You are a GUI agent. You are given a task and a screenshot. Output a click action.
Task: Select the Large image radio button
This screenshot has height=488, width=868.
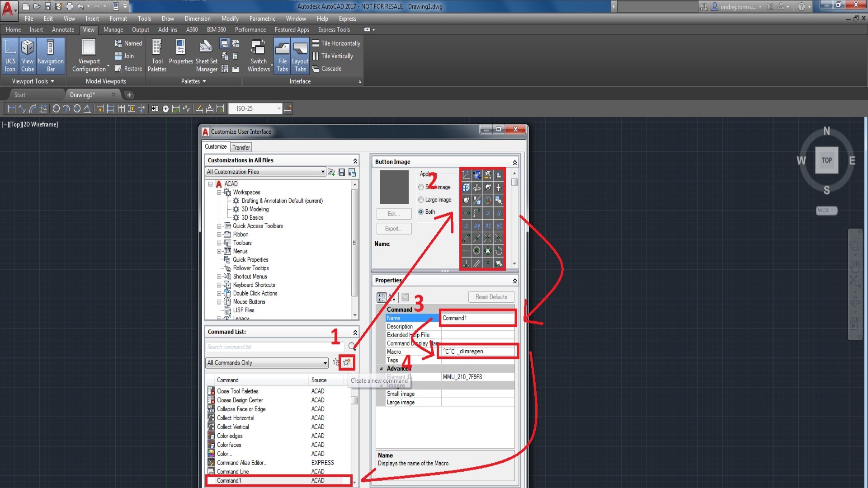coord(421,200)
